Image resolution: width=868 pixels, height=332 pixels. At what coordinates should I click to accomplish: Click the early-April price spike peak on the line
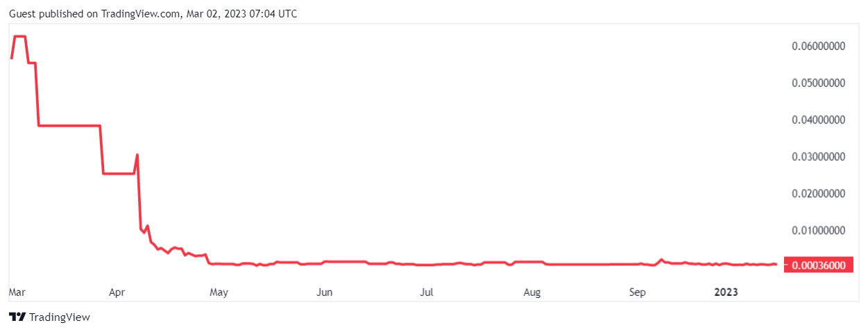pyautogui.click(x=137, y=155)
